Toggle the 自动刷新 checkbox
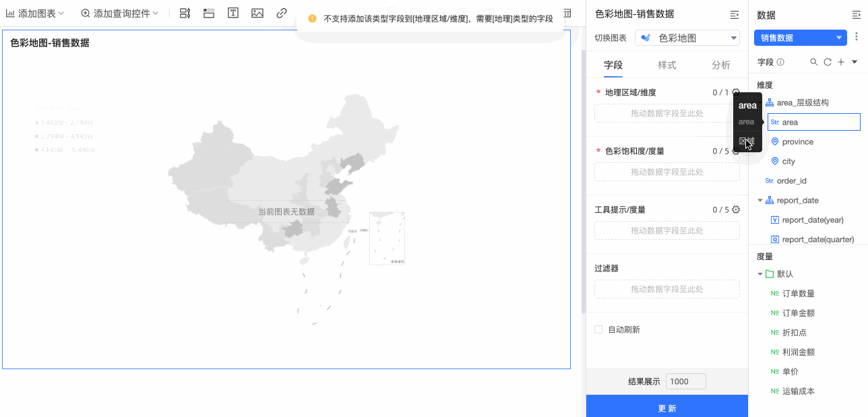 point(598,329)
